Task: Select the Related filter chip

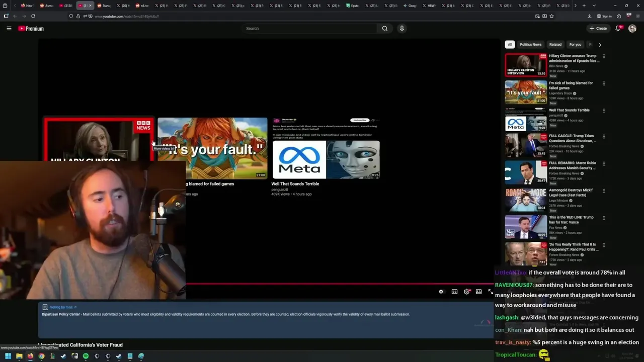Action: [x=555, y=44]
